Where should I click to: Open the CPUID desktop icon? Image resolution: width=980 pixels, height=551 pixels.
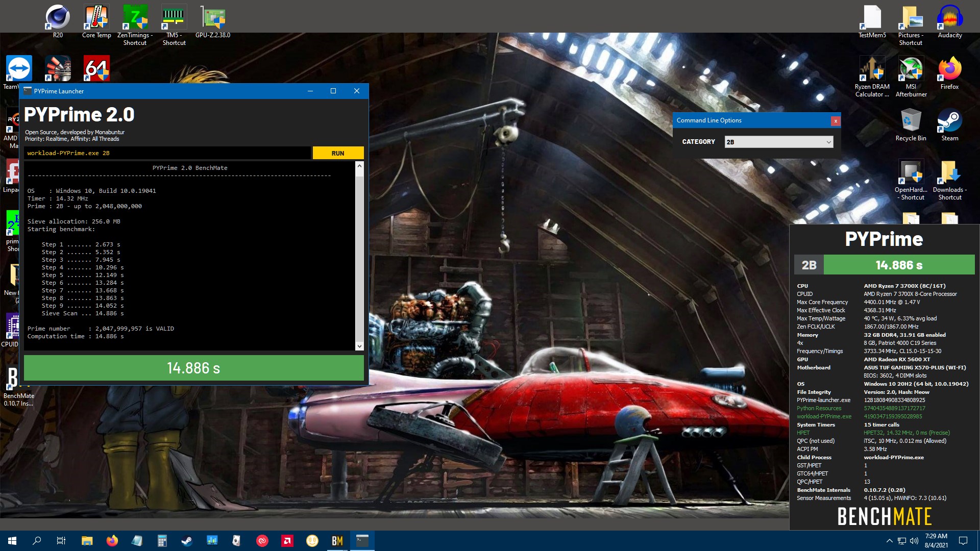tap(10, 331)
